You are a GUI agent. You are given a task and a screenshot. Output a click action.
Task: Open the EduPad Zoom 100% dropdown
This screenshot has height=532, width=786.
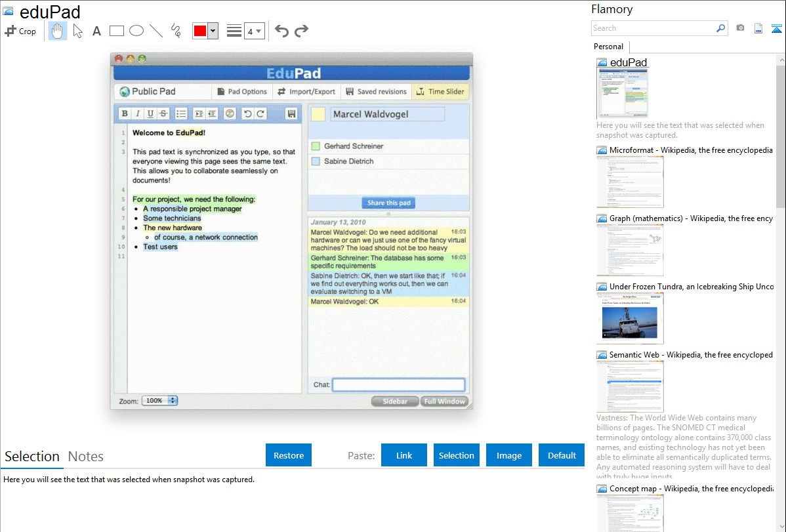(x=159, y=401)
